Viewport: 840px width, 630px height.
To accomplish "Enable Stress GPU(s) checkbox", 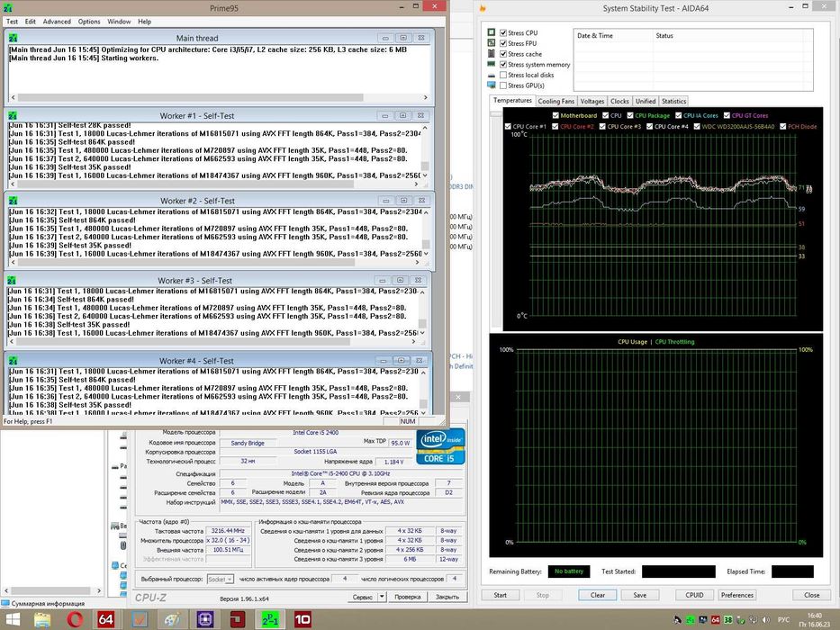I will 503,85.
